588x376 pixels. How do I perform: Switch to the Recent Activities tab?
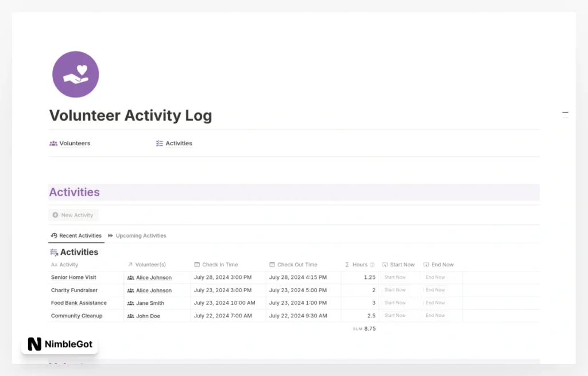[76, 235]
